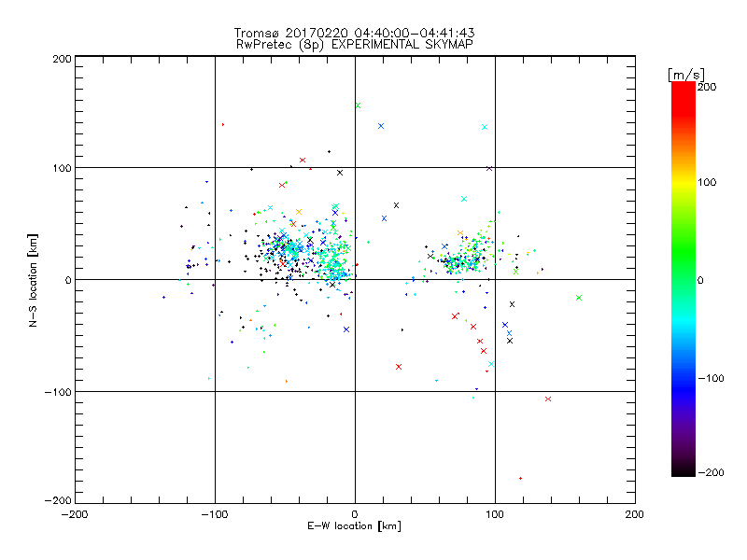Click the red X marker below the -100 km gridline

[x=548, y=399]
